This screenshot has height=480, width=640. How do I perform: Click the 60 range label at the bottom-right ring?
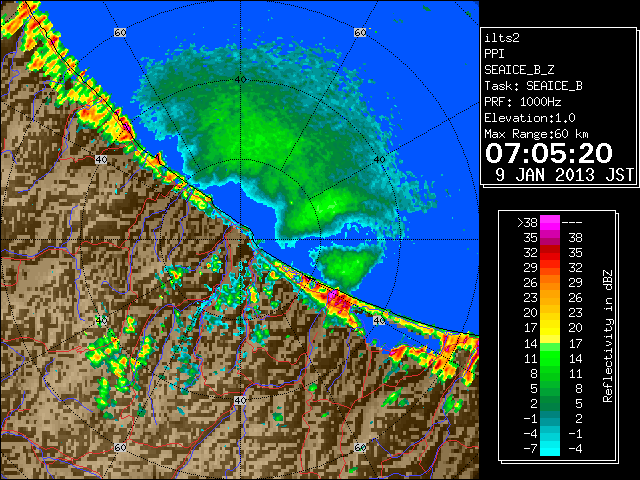click(360, 447)
